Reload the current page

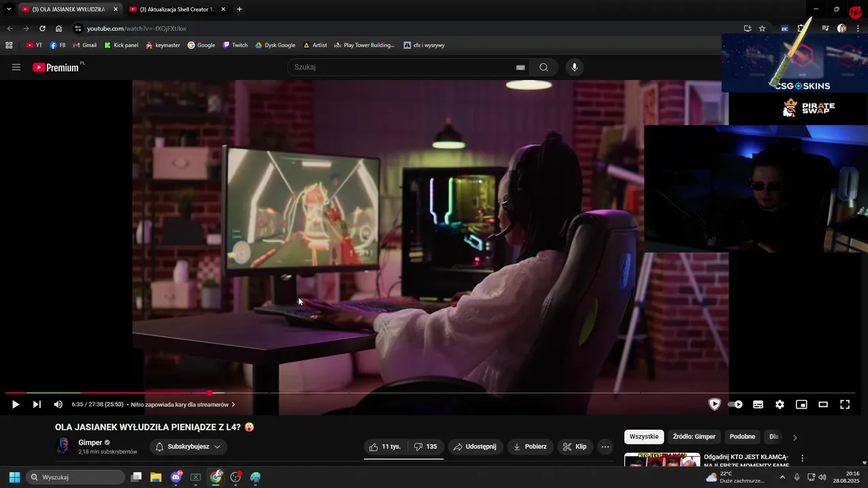pyautogui.click(x=42, y=28)
